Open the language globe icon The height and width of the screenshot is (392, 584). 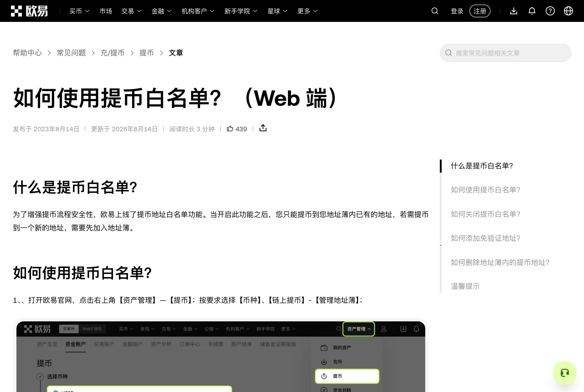(568, 11)
